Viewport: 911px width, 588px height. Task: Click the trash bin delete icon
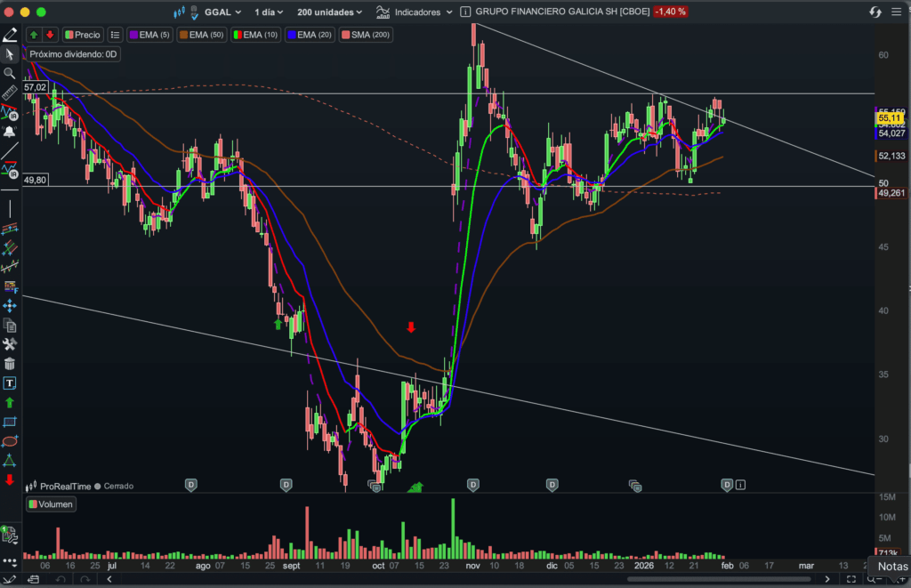coord(10,364)
